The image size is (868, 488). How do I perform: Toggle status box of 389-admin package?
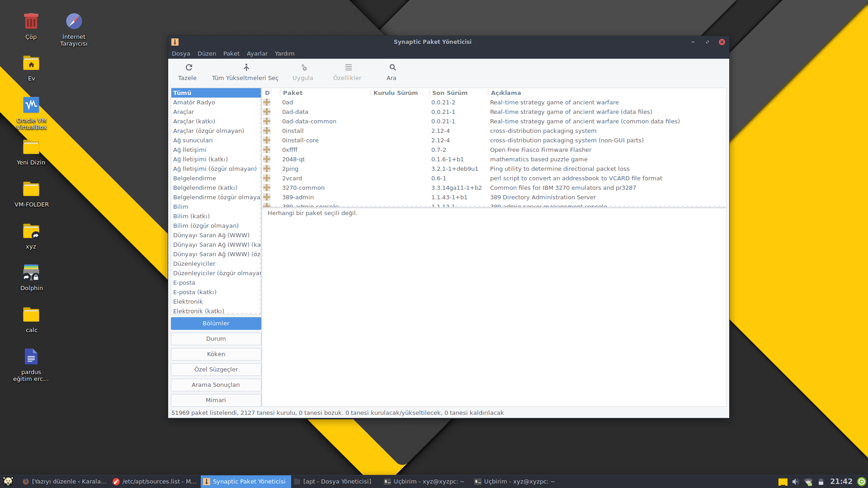267,197
